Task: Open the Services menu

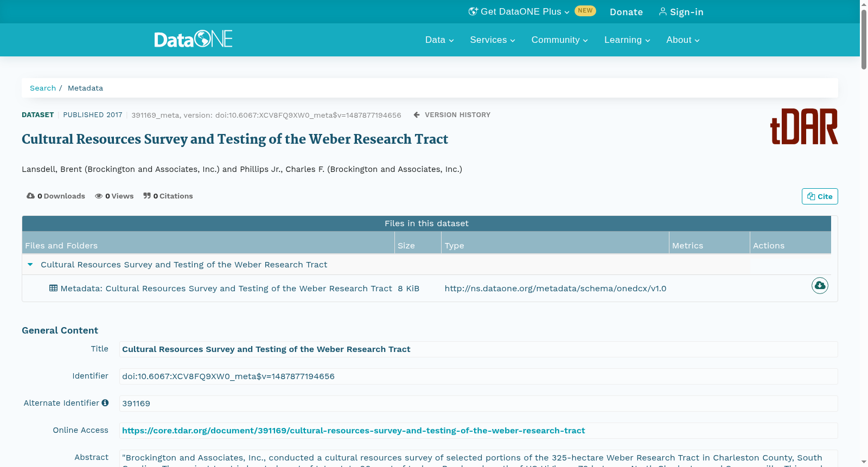Action: pyautogui.click(x=493, y=40)
